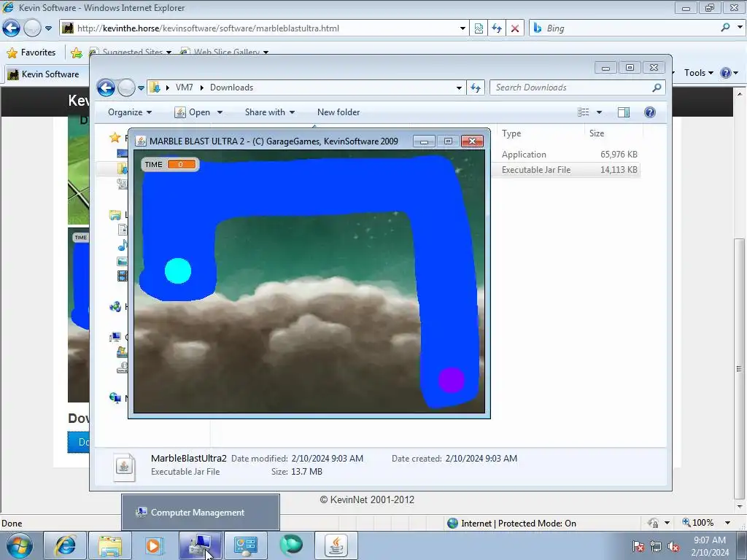This screenshot has height=560, width=747.
Task: Select the Music note icon in the navigation pane
Action: click(x=123, y=246)
